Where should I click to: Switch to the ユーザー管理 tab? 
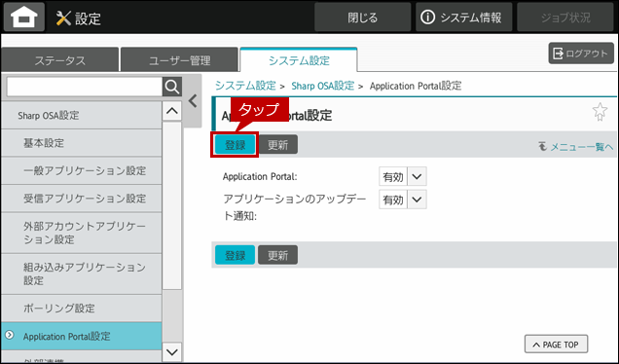179,60
